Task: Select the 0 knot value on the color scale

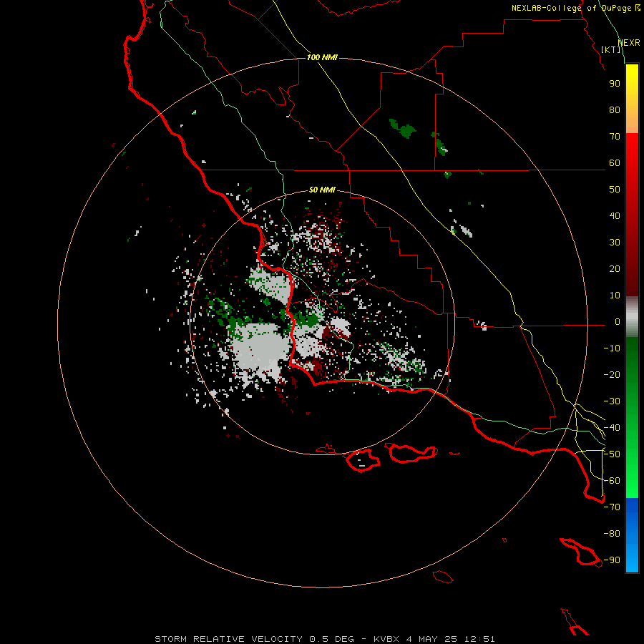Action: (x=618, y=322)
